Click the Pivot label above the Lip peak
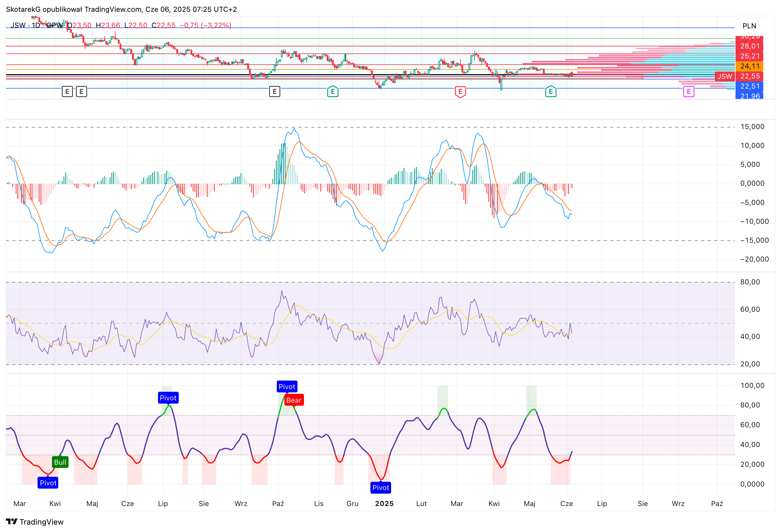This screenshot has width=781, height=532. click(168, 398)
